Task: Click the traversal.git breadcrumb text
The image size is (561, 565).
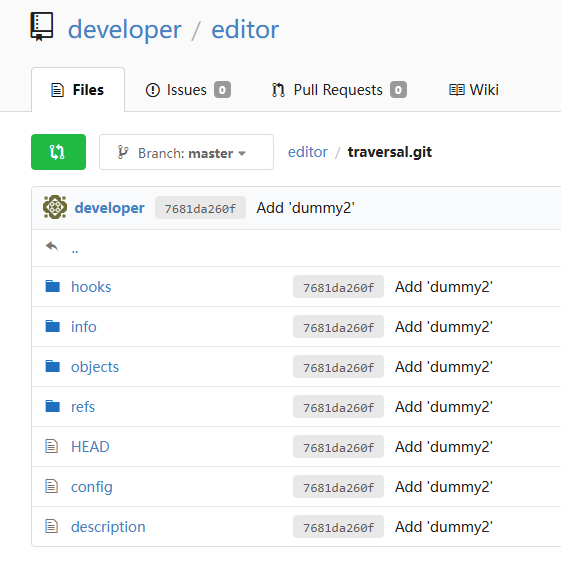Action: tap(389, 152)
